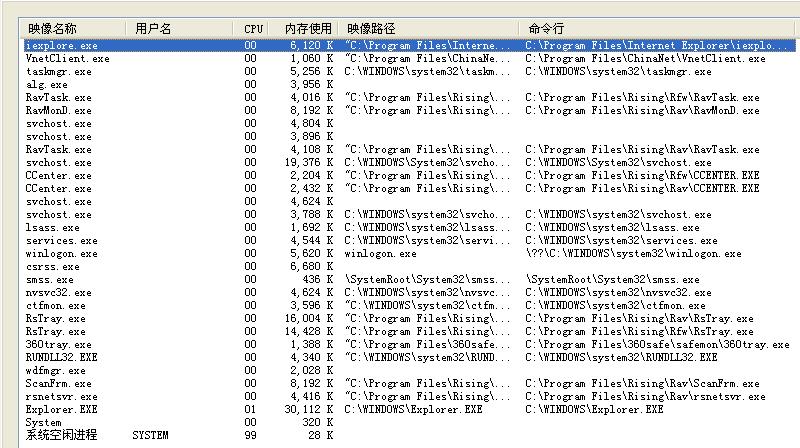
Task: Click command line ending in Rav\ScanFrm.exe
Action: [x=642, y=384]
